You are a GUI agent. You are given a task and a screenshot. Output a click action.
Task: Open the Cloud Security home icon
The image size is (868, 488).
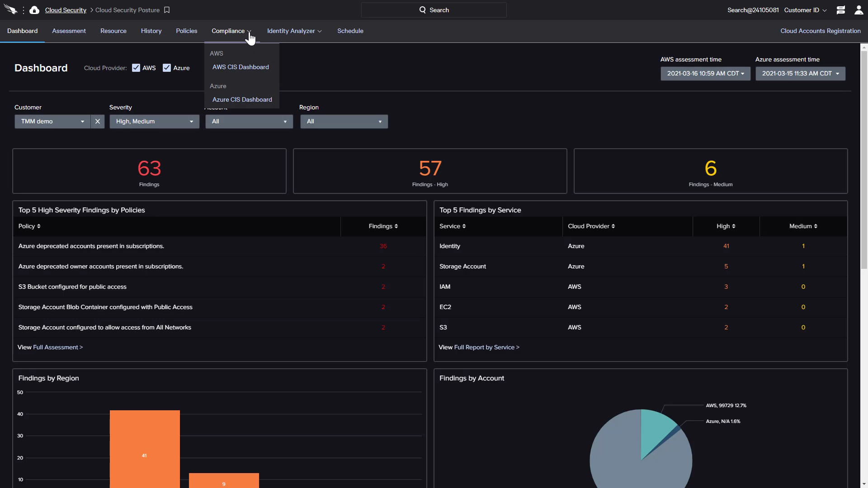(34, 10)
